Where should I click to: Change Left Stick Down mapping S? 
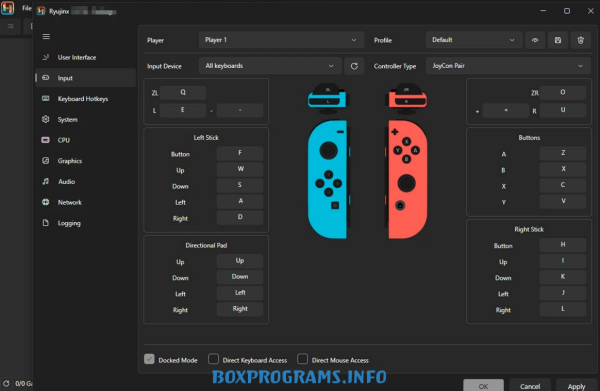(x=240, y=185)
